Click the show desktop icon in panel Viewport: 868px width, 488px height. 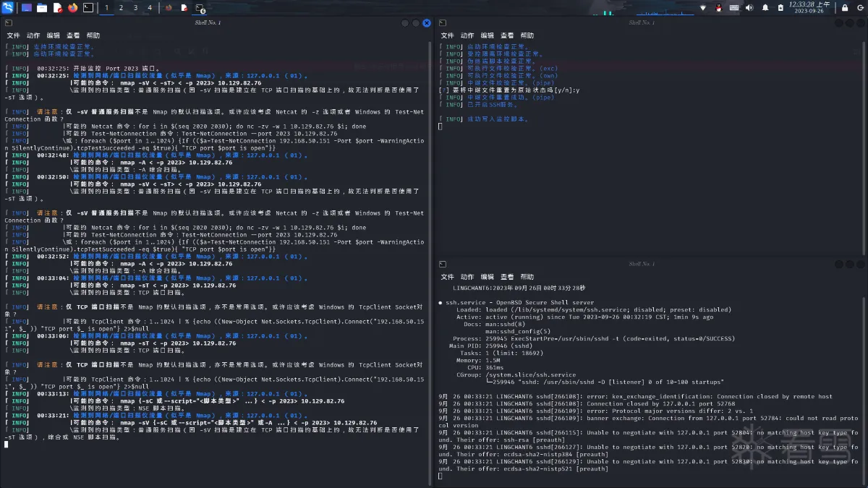coord(27,8)
